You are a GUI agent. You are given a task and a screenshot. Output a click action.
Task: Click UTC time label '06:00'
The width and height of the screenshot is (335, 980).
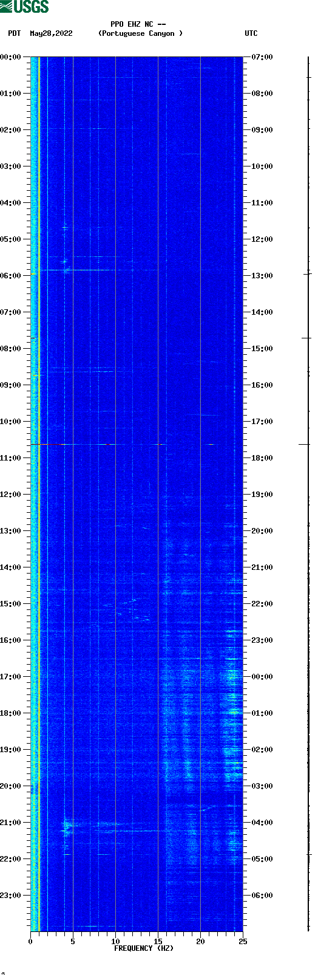(x=262, y=896)
